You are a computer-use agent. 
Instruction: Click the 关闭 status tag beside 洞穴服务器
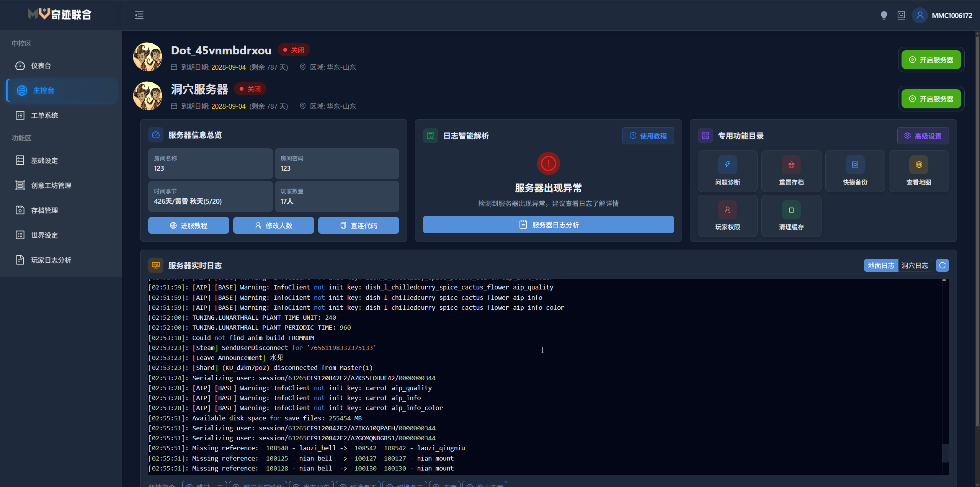tap(250, 89)
